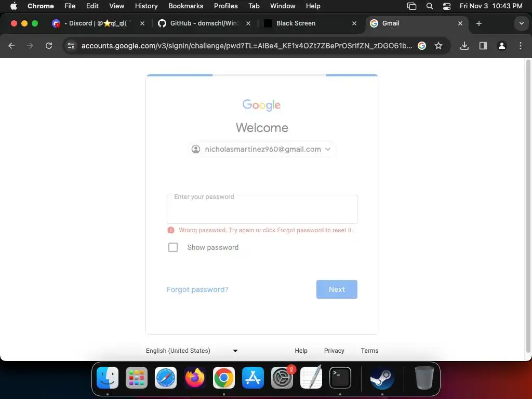This screenshot has width=532, height=399.
Task: Open the Apple menu
Action: [x=14, y=6]
